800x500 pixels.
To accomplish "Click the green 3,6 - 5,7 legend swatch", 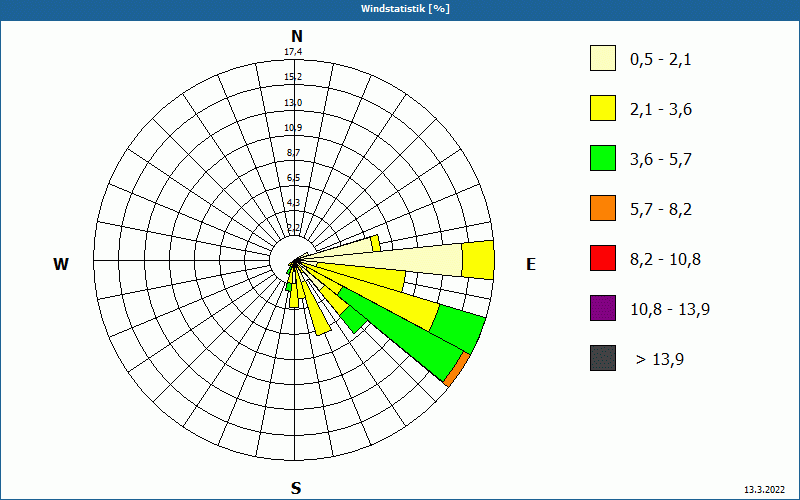I will click(x=603, y=158).
